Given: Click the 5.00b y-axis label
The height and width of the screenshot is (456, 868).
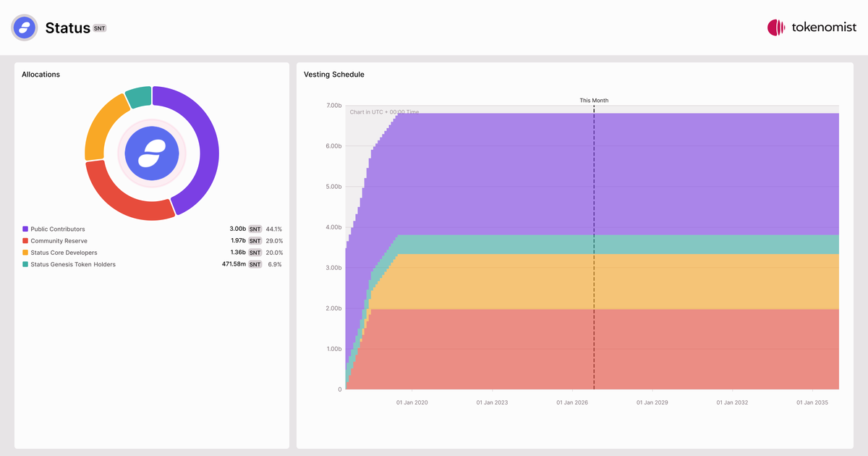Looking at the screenshot, I should (x=333, y=187).
